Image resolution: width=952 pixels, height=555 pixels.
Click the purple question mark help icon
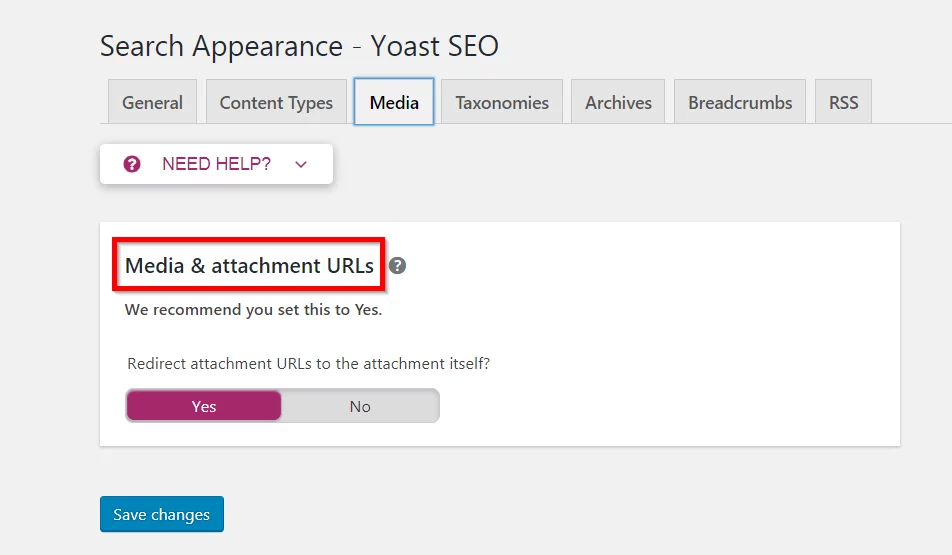[132, 164]
